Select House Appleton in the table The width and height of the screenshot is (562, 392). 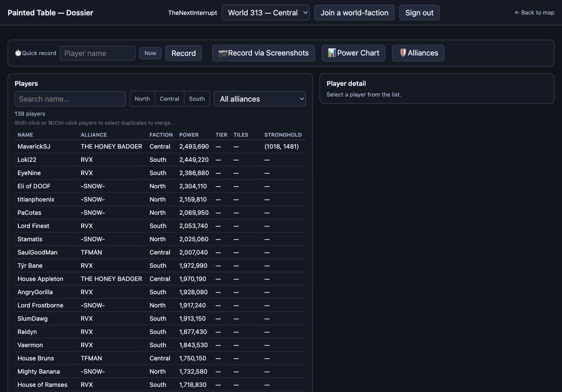pyautogui.click(x=160, y=279)
